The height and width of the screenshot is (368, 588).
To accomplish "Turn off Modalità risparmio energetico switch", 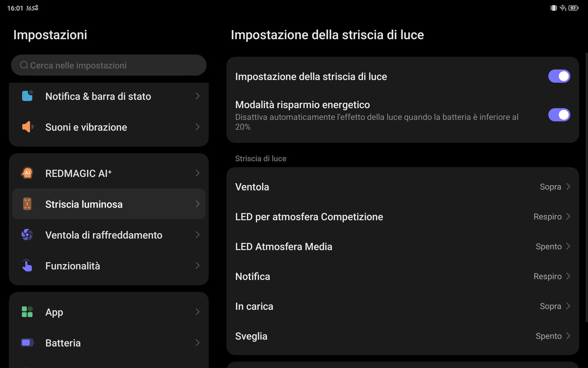I will [x=559, y=115].
